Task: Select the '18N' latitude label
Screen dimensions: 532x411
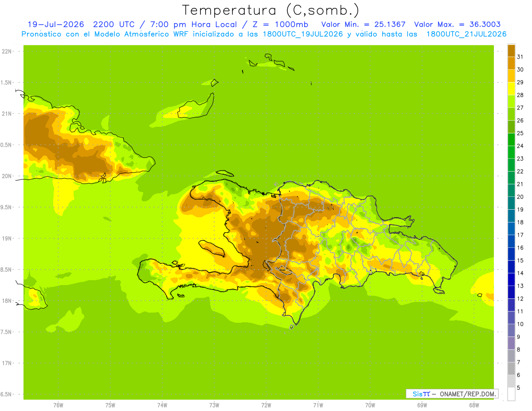Action: point(6,301)
